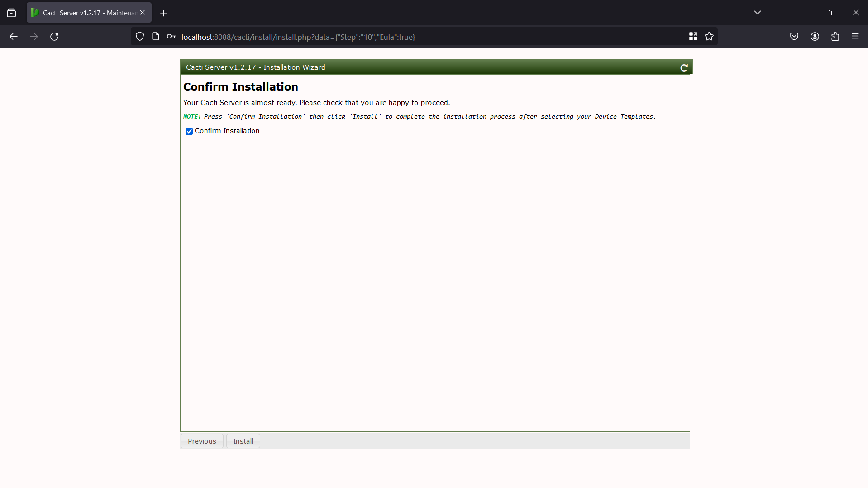Click the 'Your Cacti Server is almost ready' text

(x=317, y=103)
